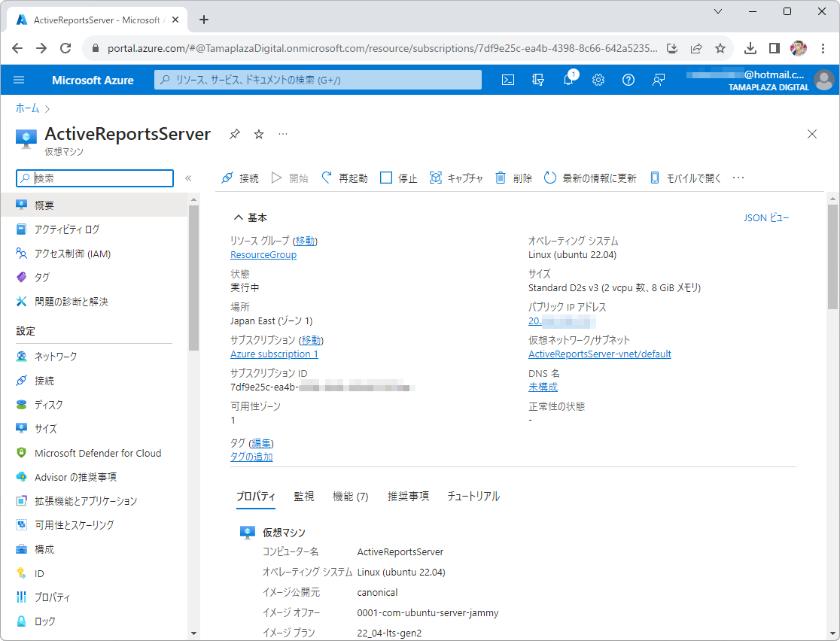Click タグの追加 link
840x641 pixels.
click(251, 457)
